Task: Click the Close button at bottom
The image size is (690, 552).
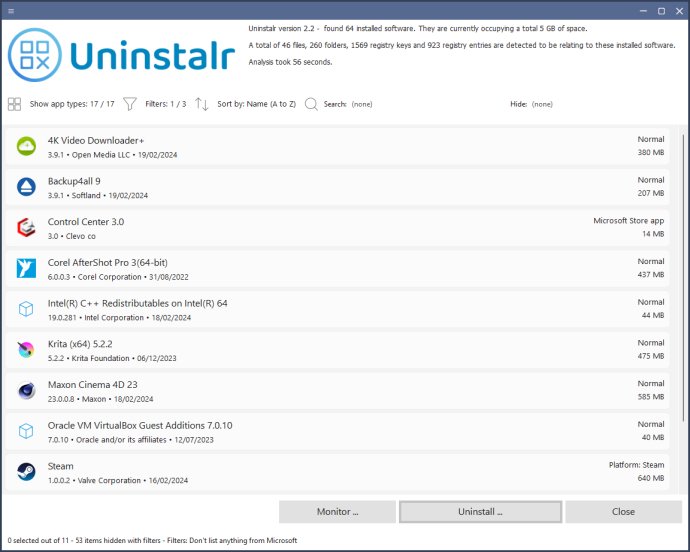Action: pyautogui.click(x=624, y=512)
